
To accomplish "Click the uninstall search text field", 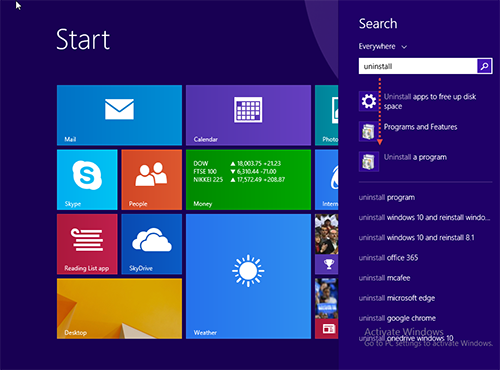I will [x=418, y=66].
